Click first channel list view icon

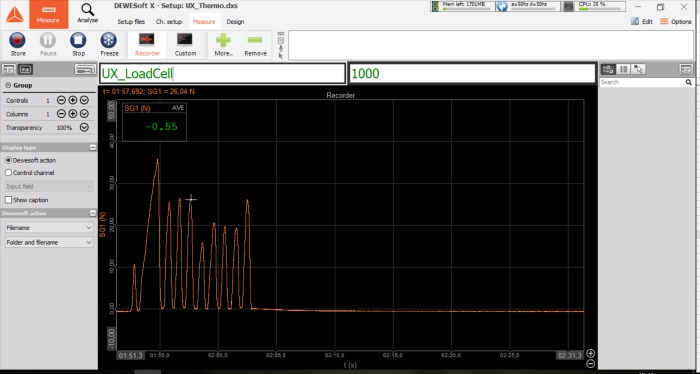point(608,69)
